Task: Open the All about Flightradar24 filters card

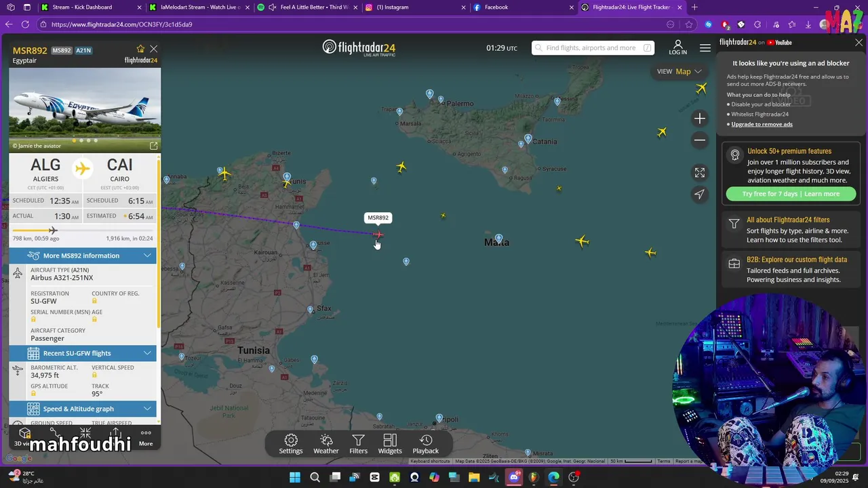Action: pyautogui.click(x=791, y=230)
